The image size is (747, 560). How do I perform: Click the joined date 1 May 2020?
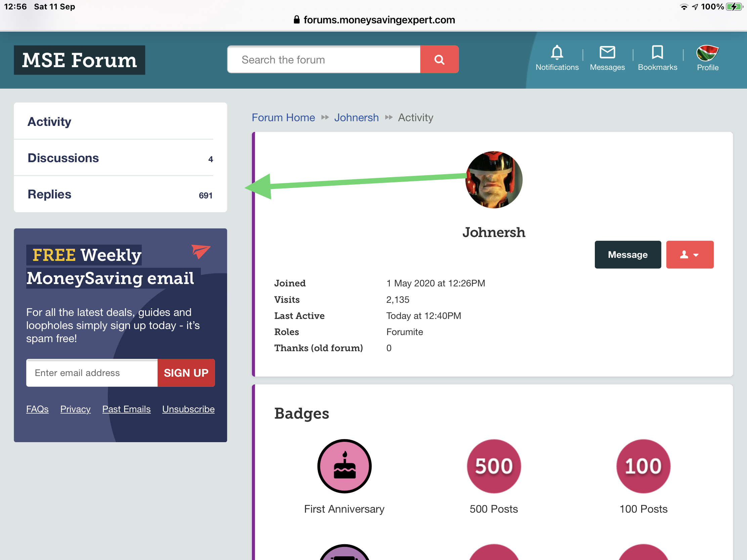pyautogui.click(x=436, y=283)
